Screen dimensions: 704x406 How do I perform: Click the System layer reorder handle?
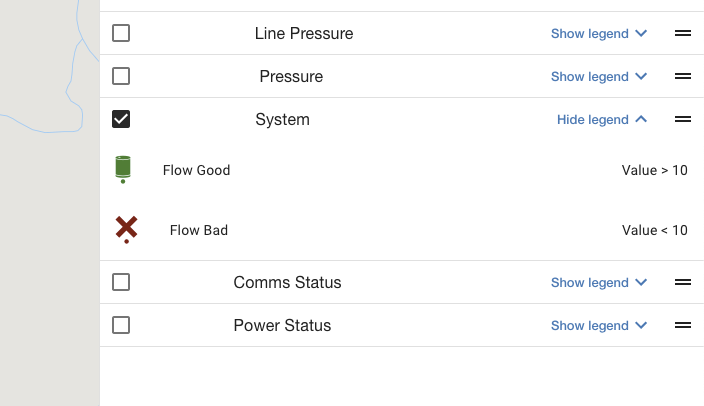click(682, 119)
